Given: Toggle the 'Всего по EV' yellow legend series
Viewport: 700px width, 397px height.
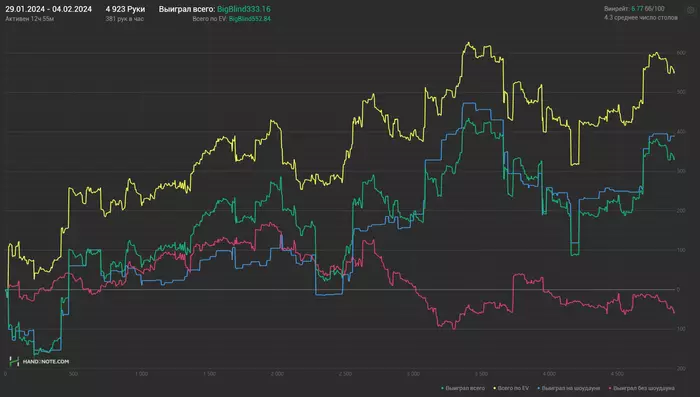Looking at the screenshot, I should point(511,388).
